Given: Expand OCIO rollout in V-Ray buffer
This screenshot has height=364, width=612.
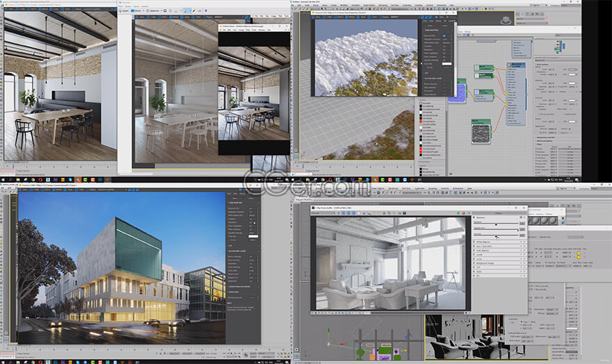Looking at the screenshot, I should (499, 272).
